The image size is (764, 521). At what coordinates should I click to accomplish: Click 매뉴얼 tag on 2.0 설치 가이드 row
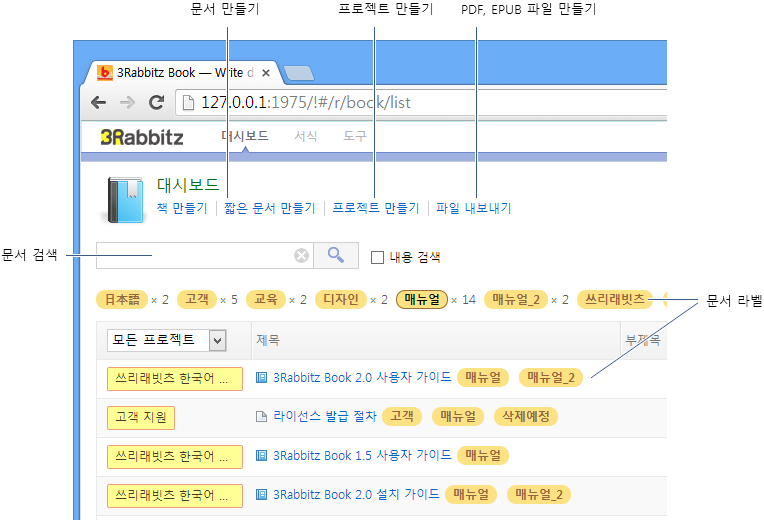pyautogui.click(x=471, y=494)
